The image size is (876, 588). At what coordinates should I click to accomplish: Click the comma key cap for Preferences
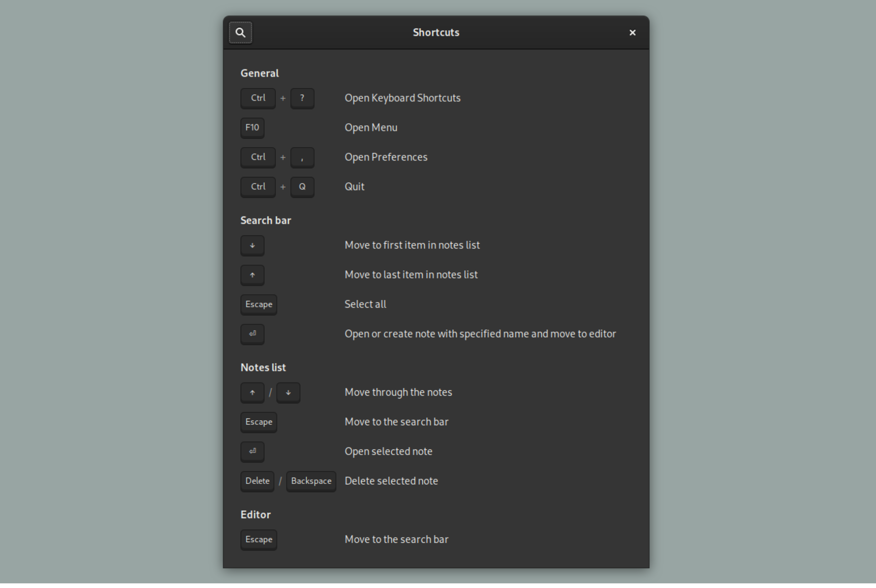pyautogui.click(x=302, y=157)
